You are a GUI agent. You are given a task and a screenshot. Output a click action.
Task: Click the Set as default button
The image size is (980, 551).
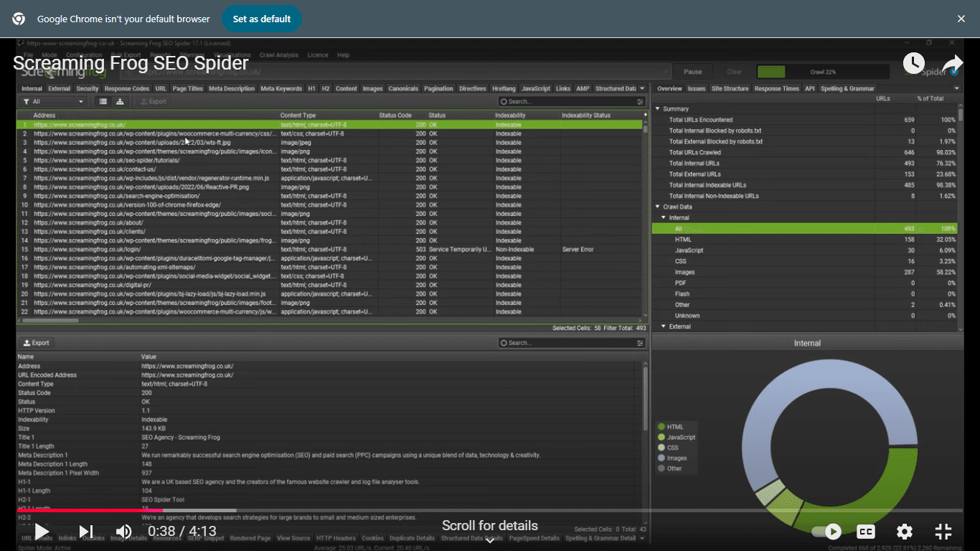(262, 19)
